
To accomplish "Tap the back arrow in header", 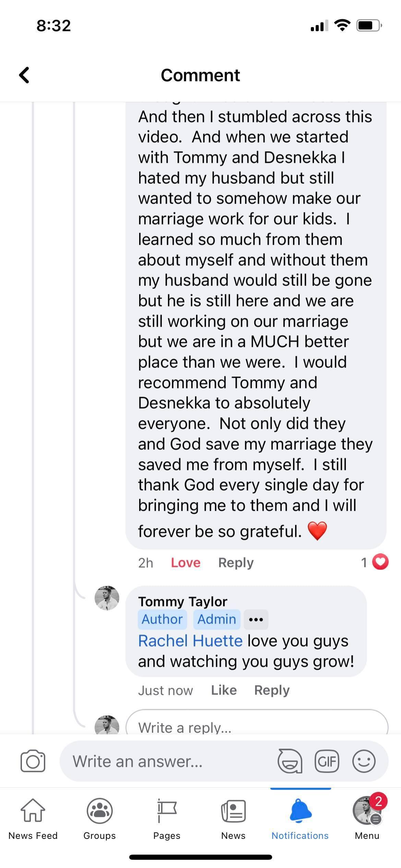I will point(24,75).
